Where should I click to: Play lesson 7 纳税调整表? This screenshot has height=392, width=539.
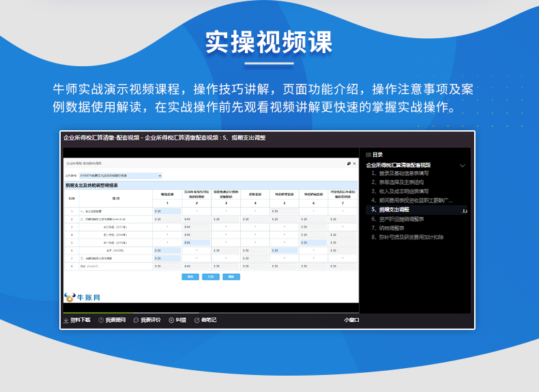(388, 228)
